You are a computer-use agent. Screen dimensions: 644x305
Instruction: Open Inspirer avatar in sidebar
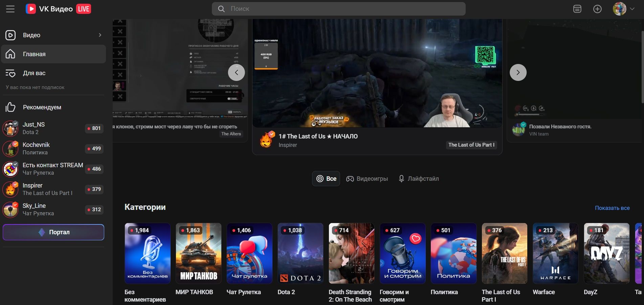[x=10, y=189]
